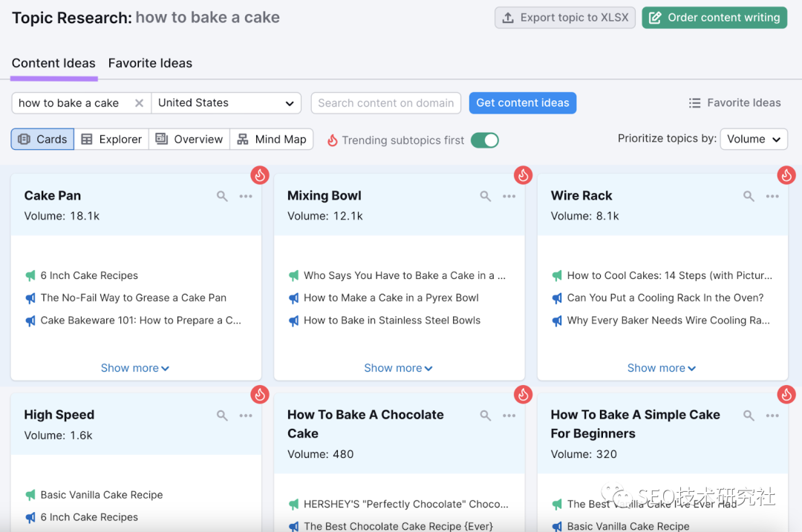Click the megaphone icon beside '6 Inch Cake Recipes'
The width and height of the screenshot is (802, 532).
(x=30, y=276)
